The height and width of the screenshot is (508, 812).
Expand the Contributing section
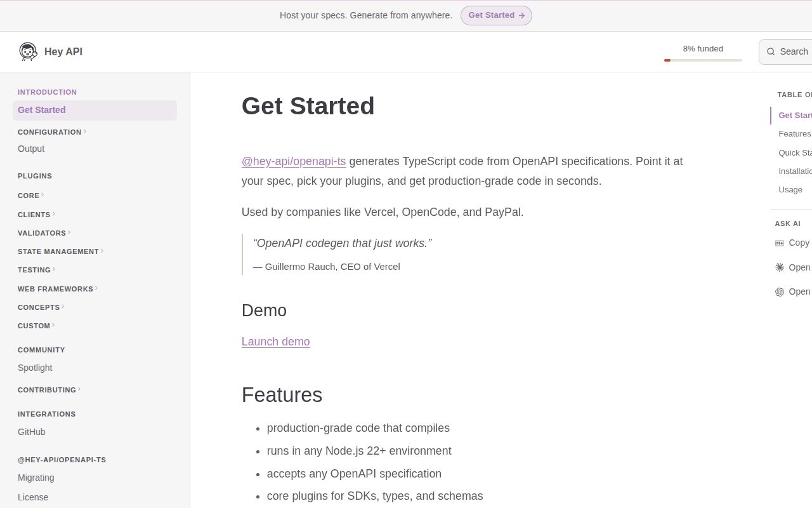49,390
